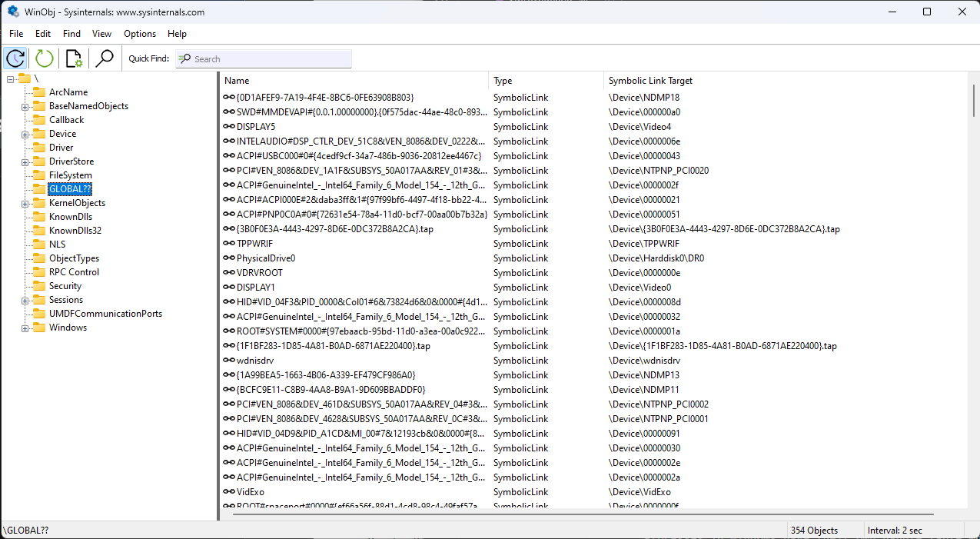The width and height of the screenshot is (980, 539).
Task: Expand the BaseNamedObjects tree node
Action: (x=25, y=106)
